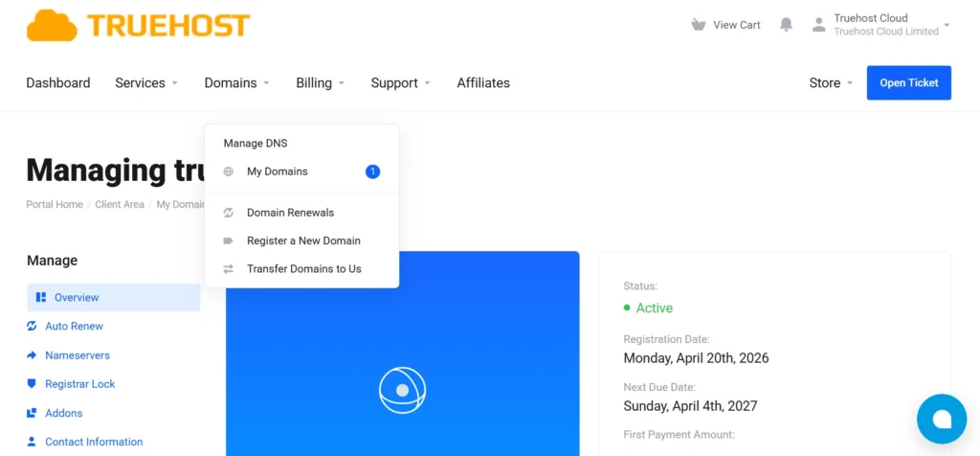Screen dimensions: 980x456
Task: Click the Contact Information person icon
Action: (x=32, y=442)
